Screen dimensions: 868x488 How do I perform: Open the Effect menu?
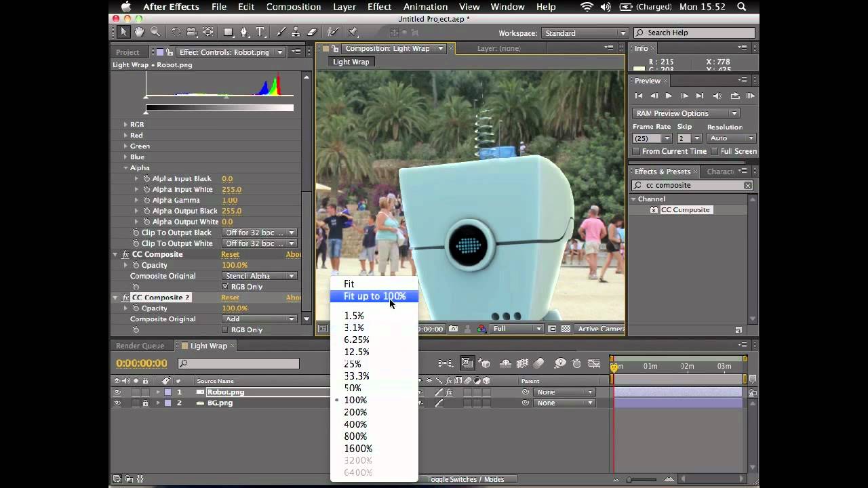379,7
